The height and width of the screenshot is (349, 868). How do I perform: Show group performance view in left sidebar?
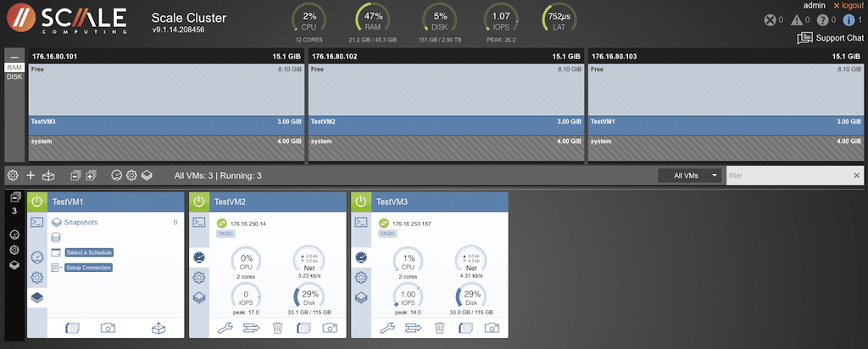click(15, 235)
